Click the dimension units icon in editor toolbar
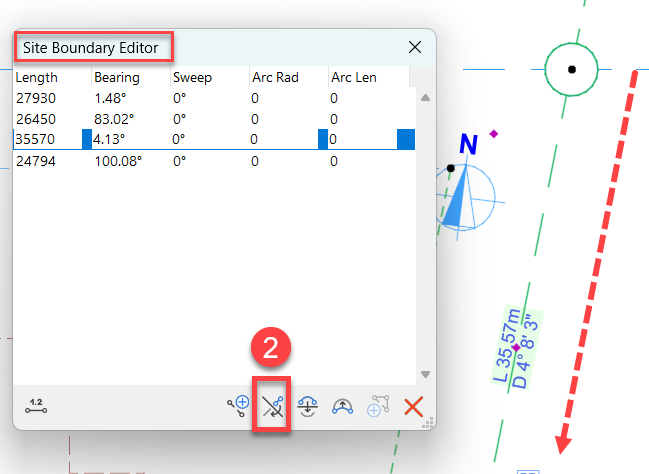649x474 pixels. (37, 405)
